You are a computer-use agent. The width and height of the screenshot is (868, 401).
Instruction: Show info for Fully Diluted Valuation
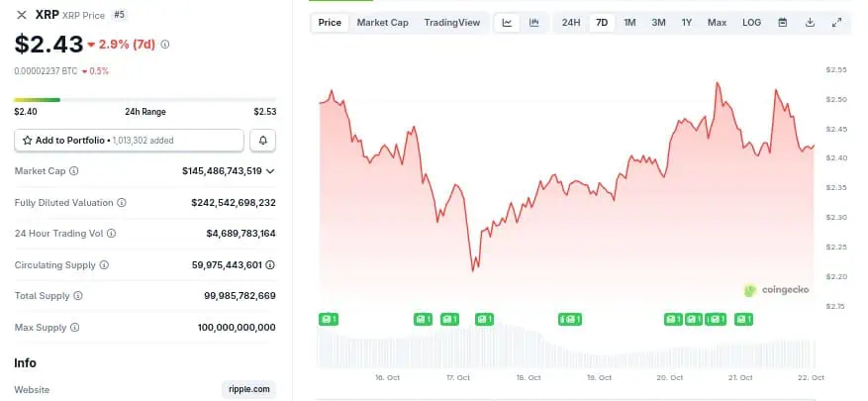tap(122, 203)
